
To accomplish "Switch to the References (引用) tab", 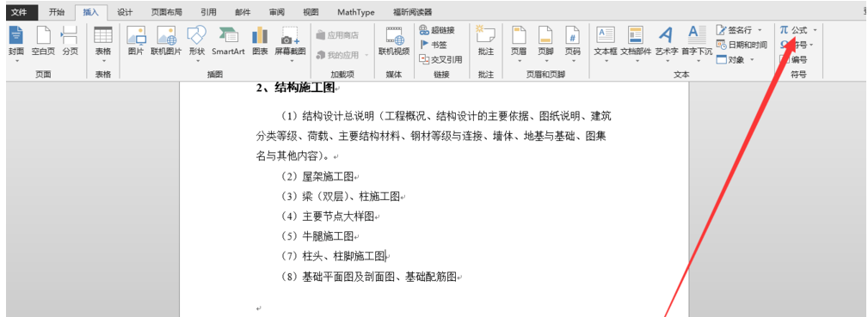I will tap(209, 12).
